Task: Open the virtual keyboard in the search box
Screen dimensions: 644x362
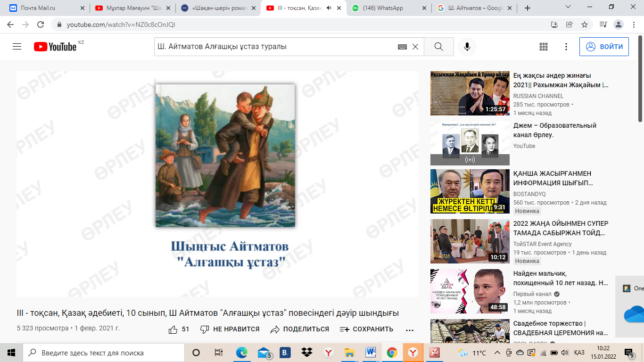Action: [x=402, y=47]
